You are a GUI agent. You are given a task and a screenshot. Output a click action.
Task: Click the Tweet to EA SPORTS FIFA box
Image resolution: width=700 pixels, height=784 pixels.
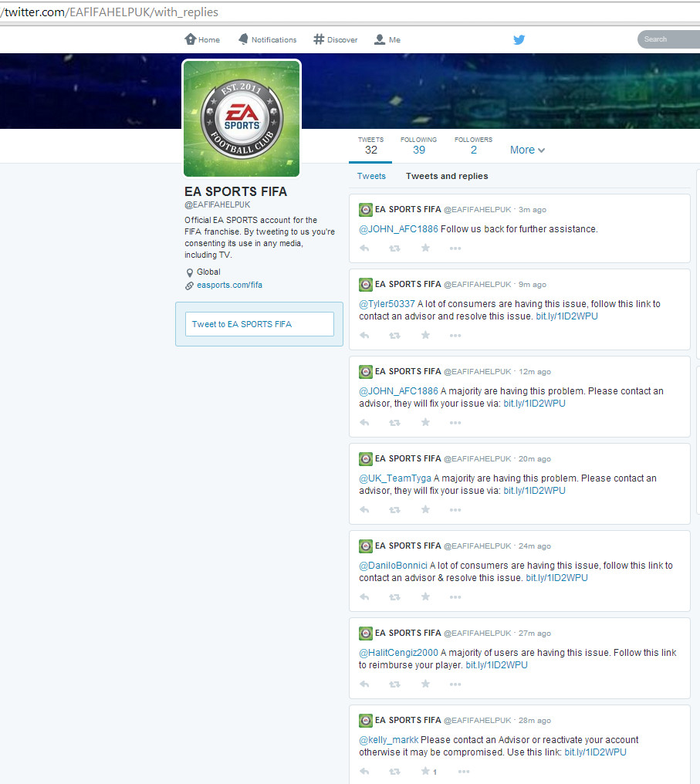click(x=259, y=324)
